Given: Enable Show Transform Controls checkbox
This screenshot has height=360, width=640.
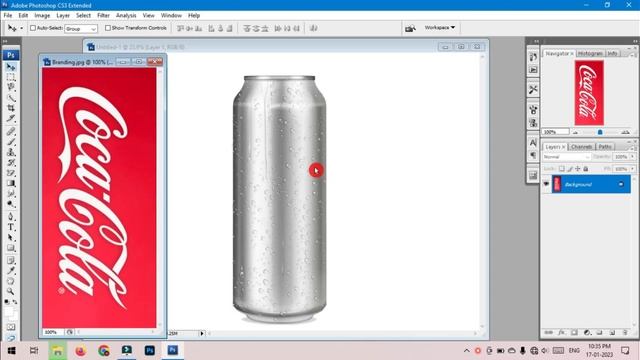Looking at the screenshot, I should point(108,28).
